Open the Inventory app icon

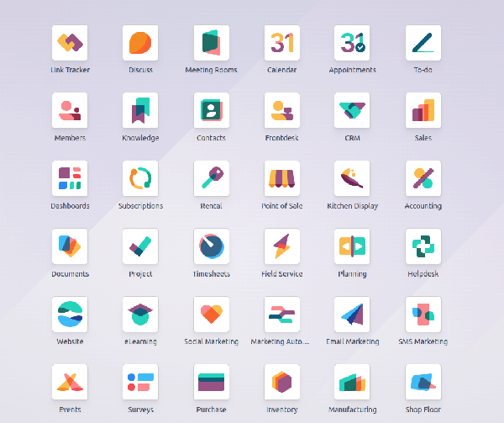pos(281,382)
